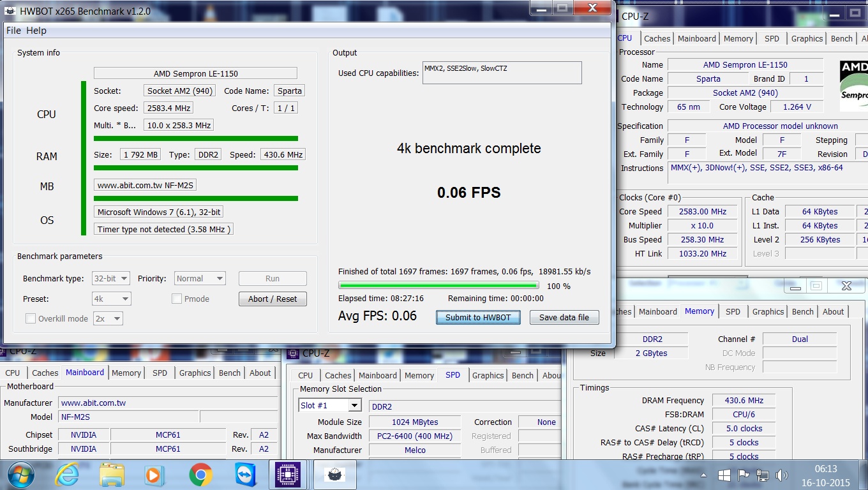Click the Windows logo tray icon
868x490 pixels.
(724, 476)
